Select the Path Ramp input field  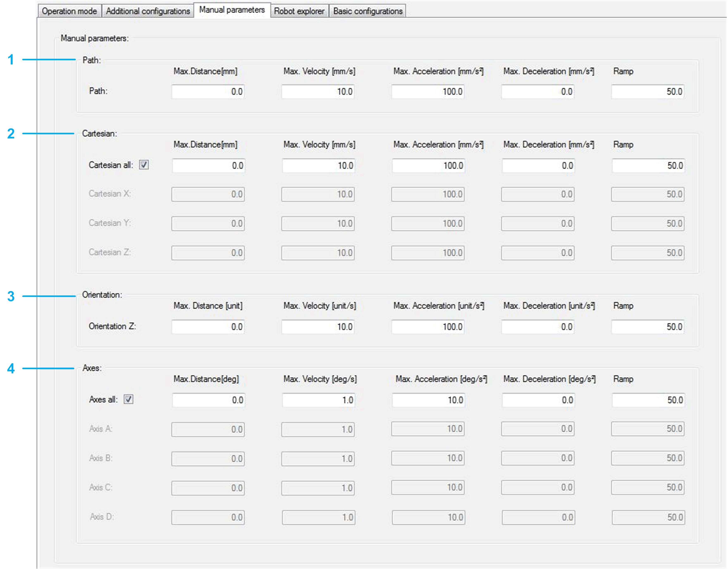click(648, 92)
